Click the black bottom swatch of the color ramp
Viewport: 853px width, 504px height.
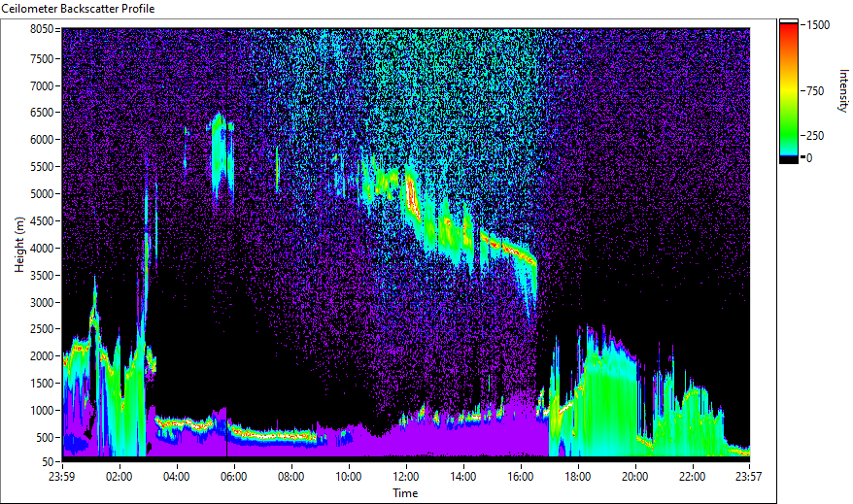(x=788, y=160)
